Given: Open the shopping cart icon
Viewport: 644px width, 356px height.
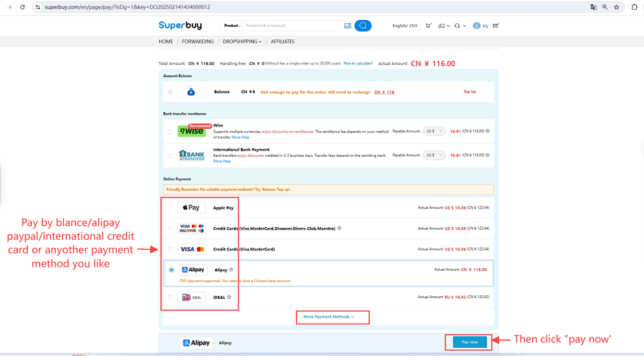Looking at the screenshot, I should coord(428,26).
